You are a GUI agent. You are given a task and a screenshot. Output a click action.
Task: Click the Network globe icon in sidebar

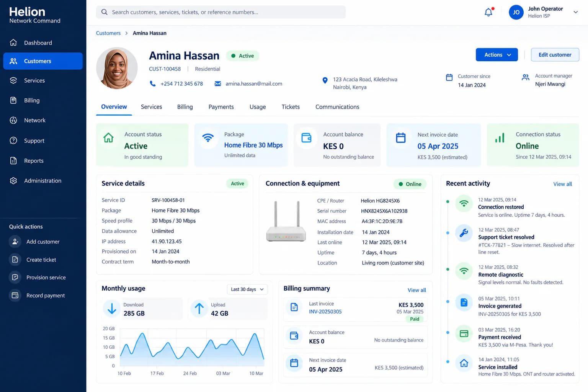(x=13, y=120)
